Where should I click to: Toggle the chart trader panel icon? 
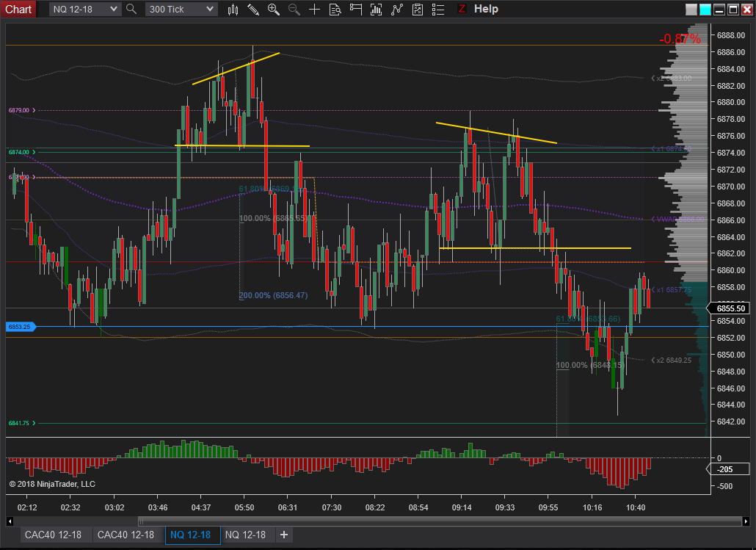tap(356, 9)
